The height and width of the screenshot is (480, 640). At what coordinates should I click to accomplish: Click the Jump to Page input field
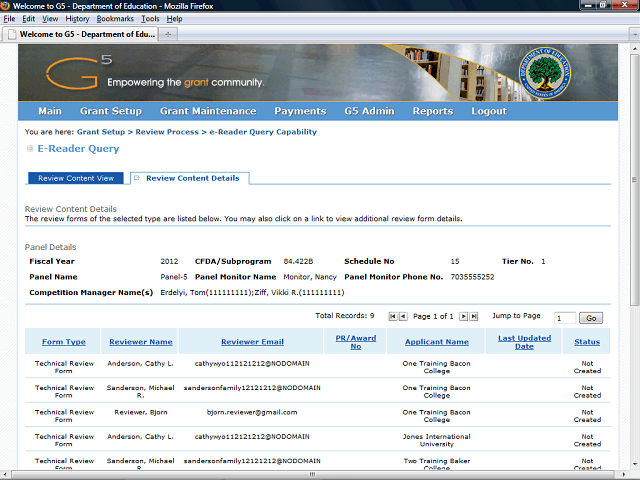pyautogui.click(x=565, y=318)
